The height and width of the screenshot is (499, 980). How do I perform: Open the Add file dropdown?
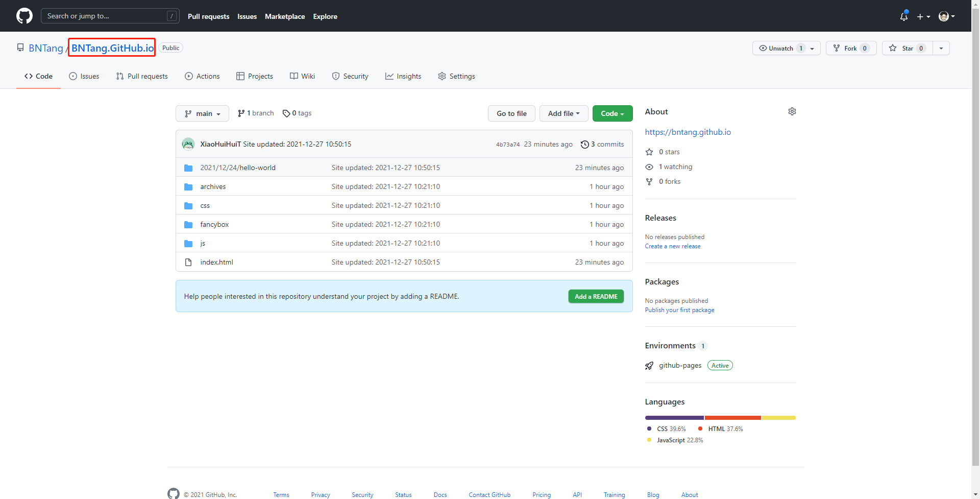(563, 113)
